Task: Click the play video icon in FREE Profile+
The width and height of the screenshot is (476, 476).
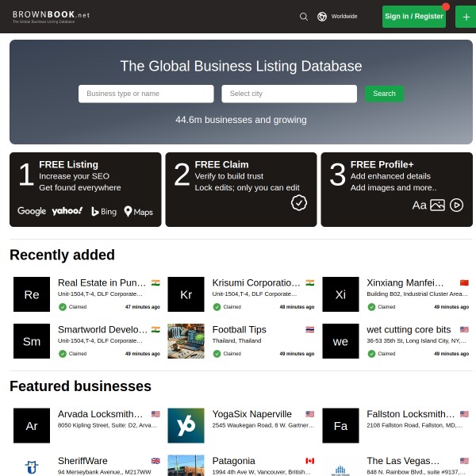Action: tap(457, 205)
